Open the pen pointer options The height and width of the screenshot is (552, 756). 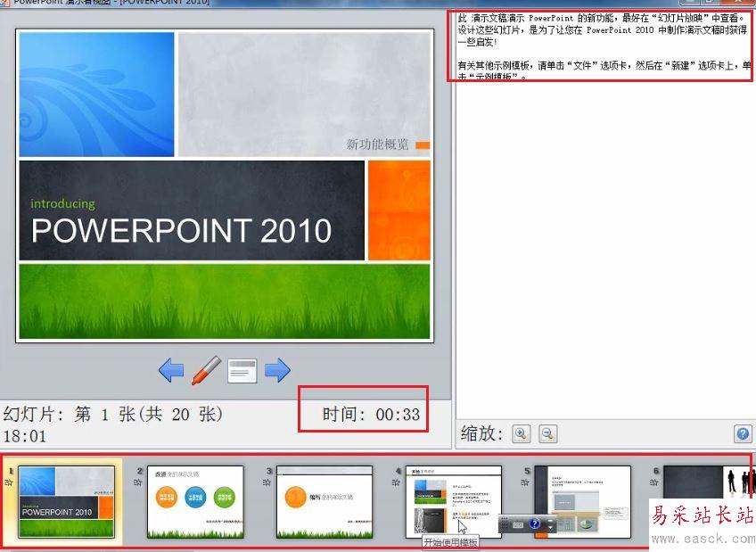pyautogui.click(x=206, y=369)
